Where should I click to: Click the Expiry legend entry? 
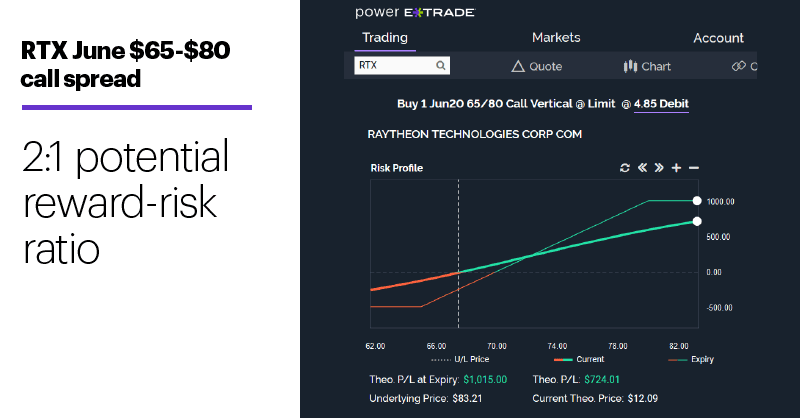691,359
